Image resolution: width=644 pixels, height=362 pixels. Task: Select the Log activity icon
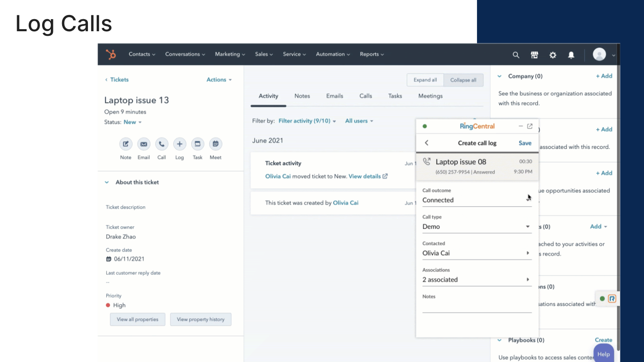179,144
